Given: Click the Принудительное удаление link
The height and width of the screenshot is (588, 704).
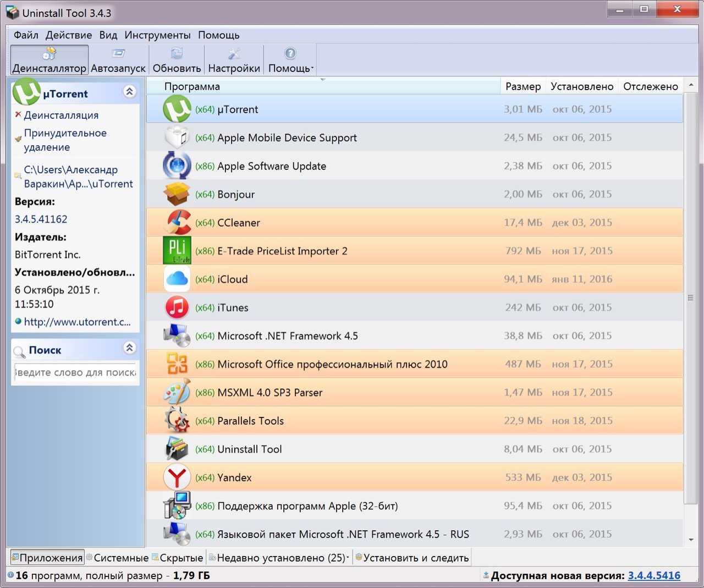Looking at the screenshot, I should (x=65, y=140).
